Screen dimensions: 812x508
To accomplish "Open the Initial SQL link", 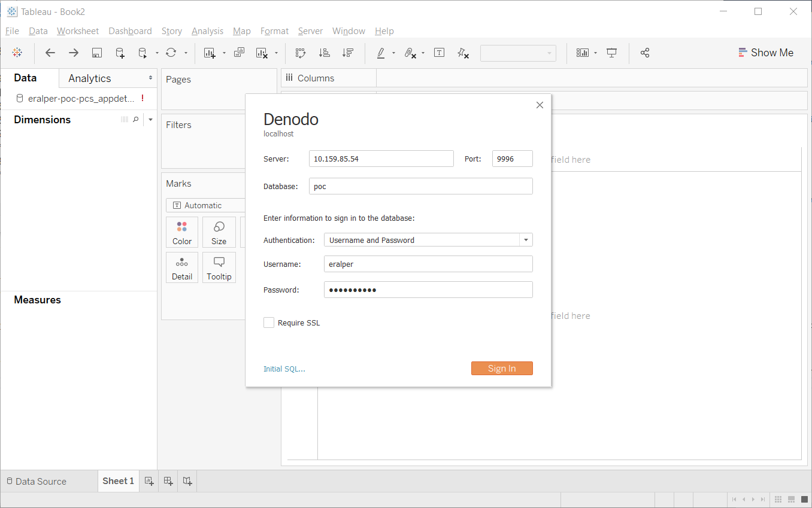I will click(284, 369).
